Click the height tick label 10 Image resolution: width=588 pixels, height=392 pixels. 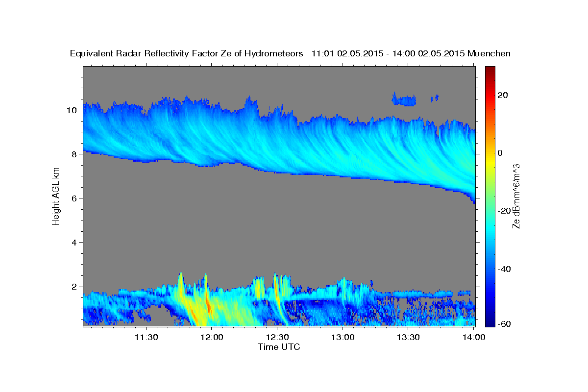(x=72, y=110)
